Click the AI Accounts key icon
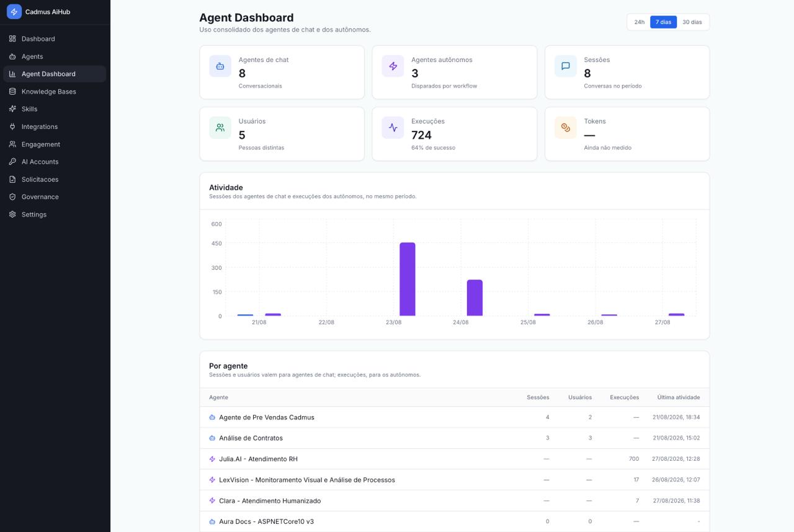 (12, 161)
